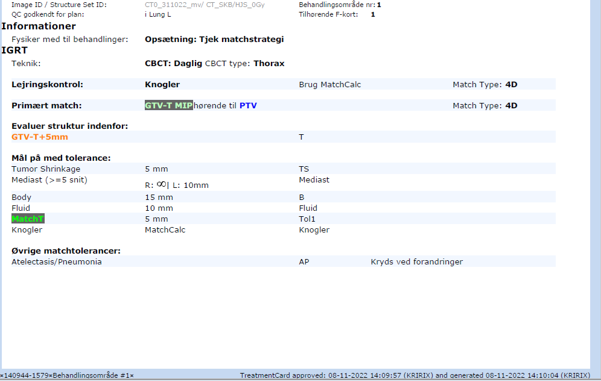Screen dimensions: 601x381
Task: Click the Kryds ved forandringer text
Action: point(417,262)
